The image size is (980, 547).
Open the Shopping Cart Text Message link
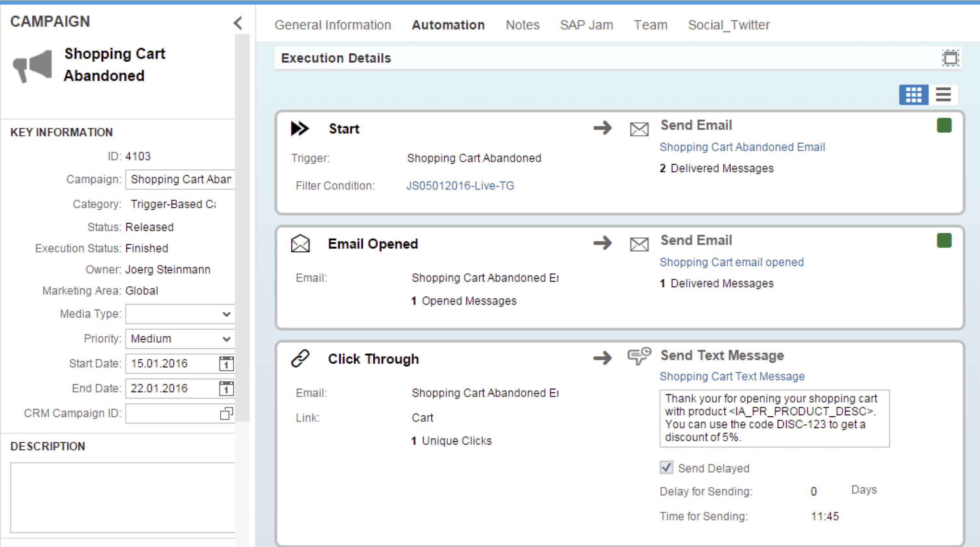coord(732,376)
